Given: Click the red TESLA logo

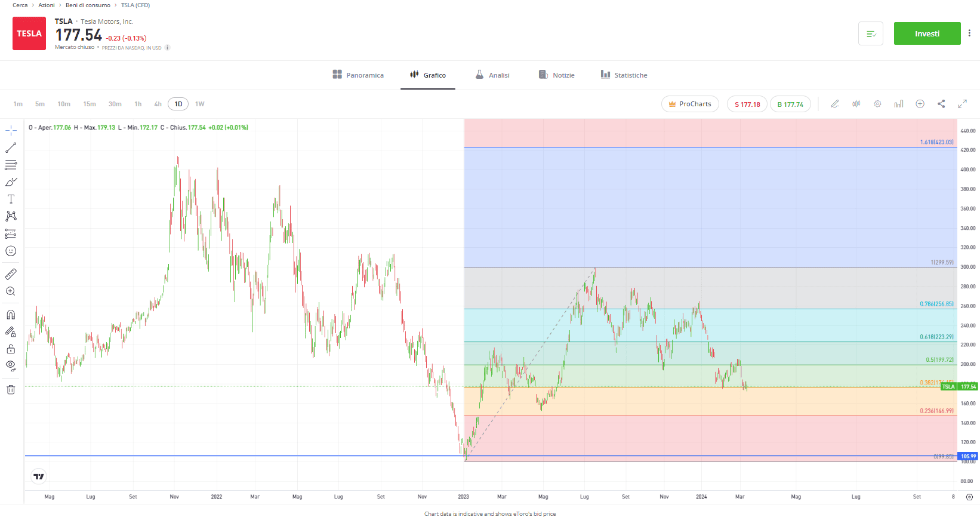Looking at the screenshot, I should point(29,33).
